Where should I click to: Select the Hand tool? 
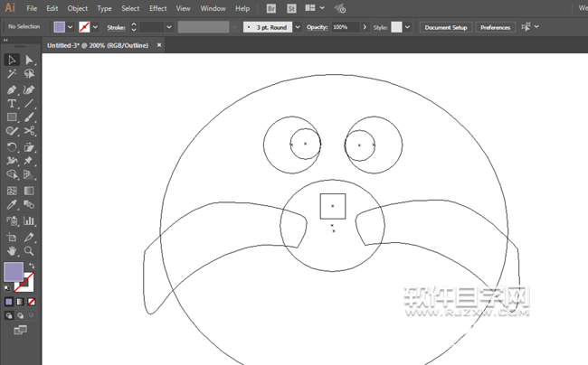click(x=12, y=250)
